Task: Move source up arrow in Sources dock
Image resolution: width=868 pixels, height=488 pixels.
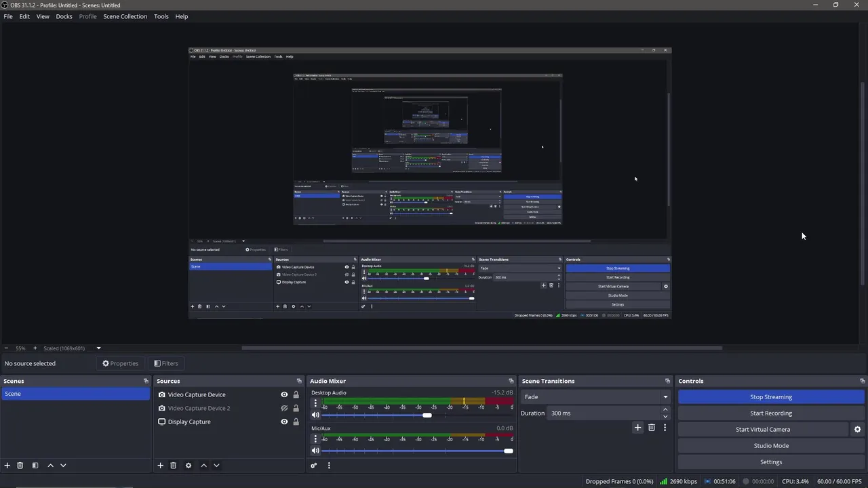Action: (203, 466)
